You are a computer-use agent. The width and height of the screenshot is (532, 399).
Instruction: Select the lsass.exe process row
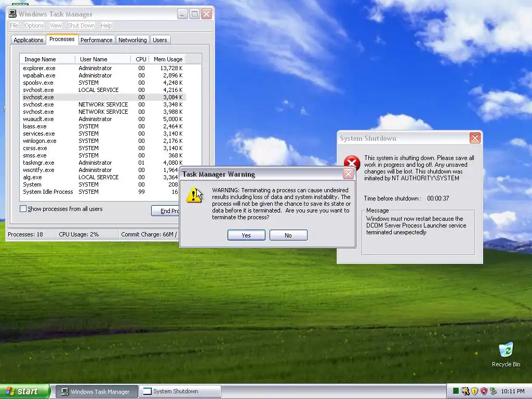(x=103, y=126)
